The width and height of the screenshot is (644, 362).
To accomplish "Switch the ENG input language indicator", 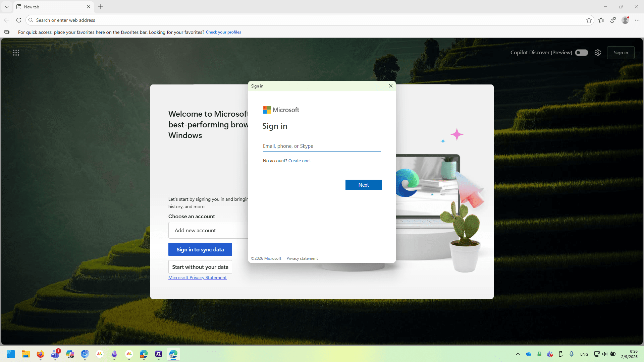I will coord(584,354).
